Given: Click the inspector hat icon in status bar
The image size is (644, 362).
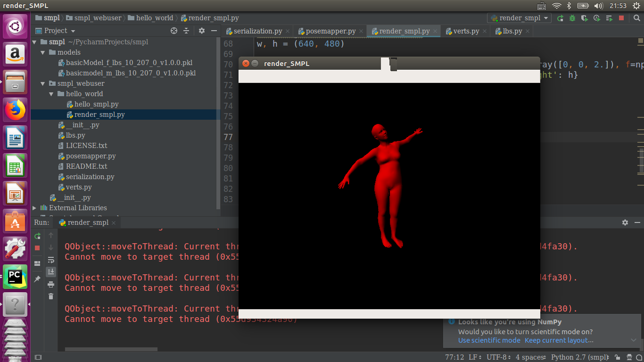Looking at the screenshot, I should [629, 357].
